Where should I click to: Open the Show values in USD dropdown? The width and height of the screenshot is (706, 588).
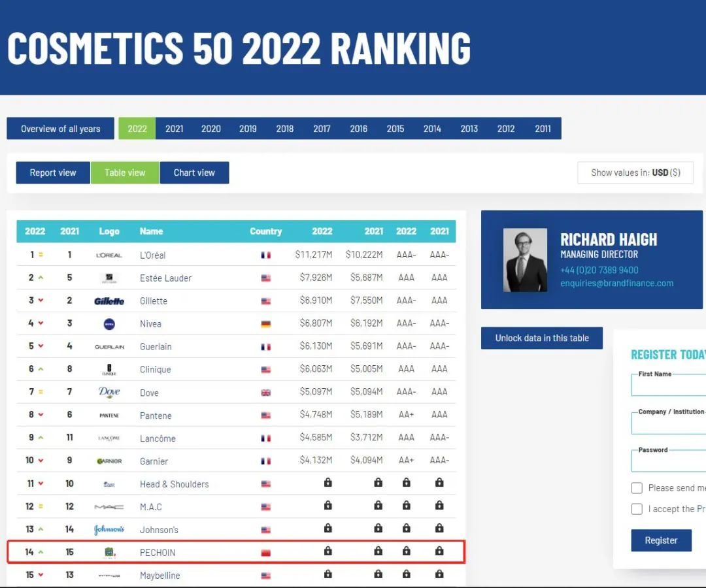click(x=635, y=172)
